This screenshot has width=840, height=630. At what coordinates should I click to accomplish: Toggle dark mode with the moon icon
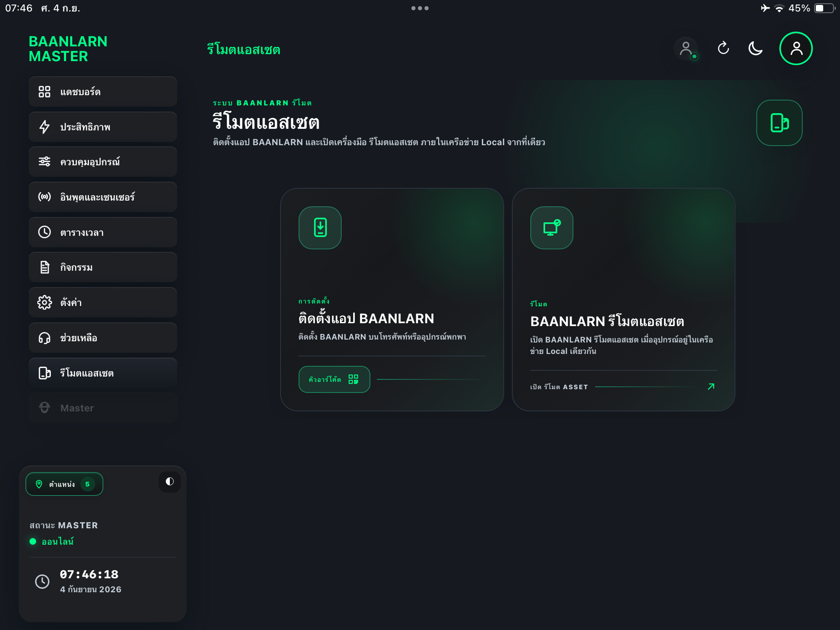[755, 48]
